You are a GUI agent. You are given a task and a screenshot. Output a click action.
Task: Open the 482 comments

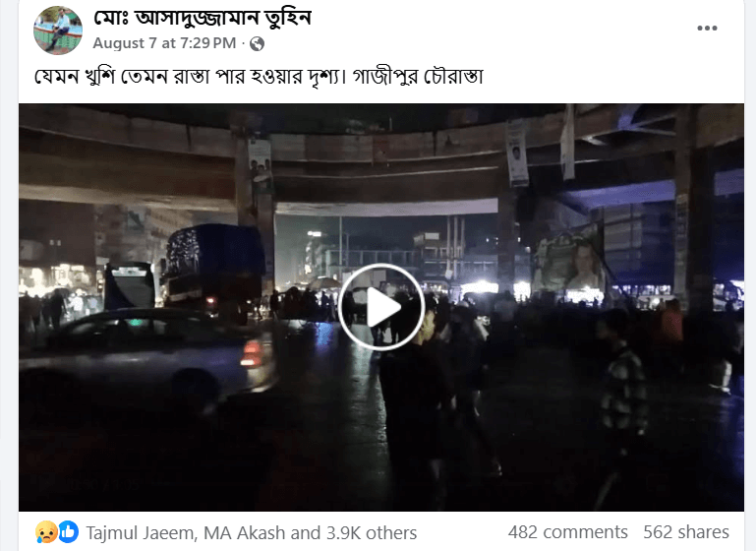pos(567,532)
